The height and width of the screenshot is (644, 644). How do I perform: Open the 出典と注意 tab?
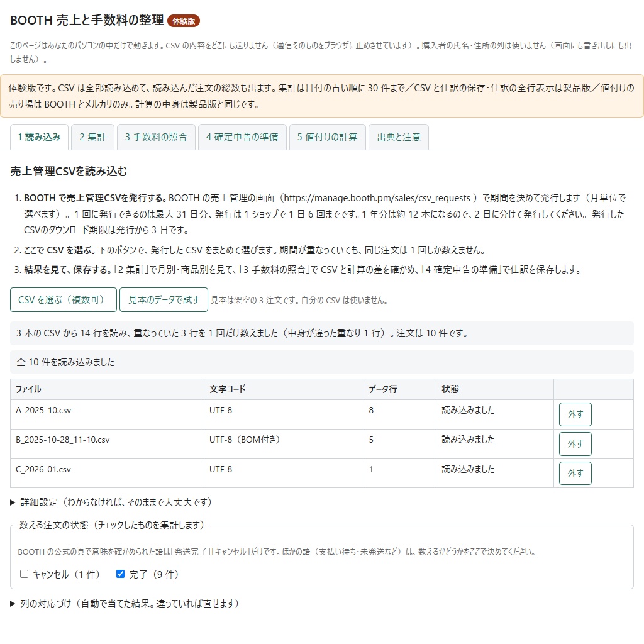[399, 137]
